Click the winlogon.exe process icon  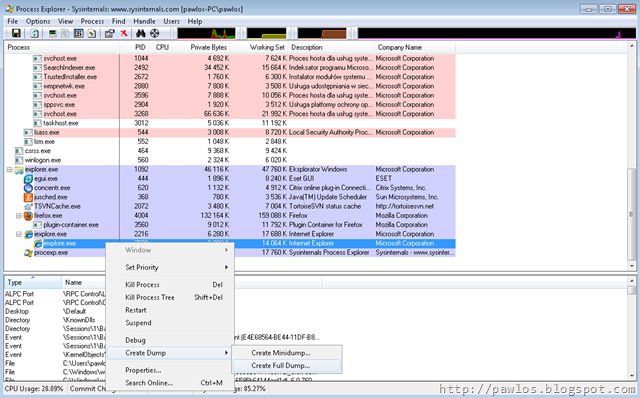tap(19, 160)
